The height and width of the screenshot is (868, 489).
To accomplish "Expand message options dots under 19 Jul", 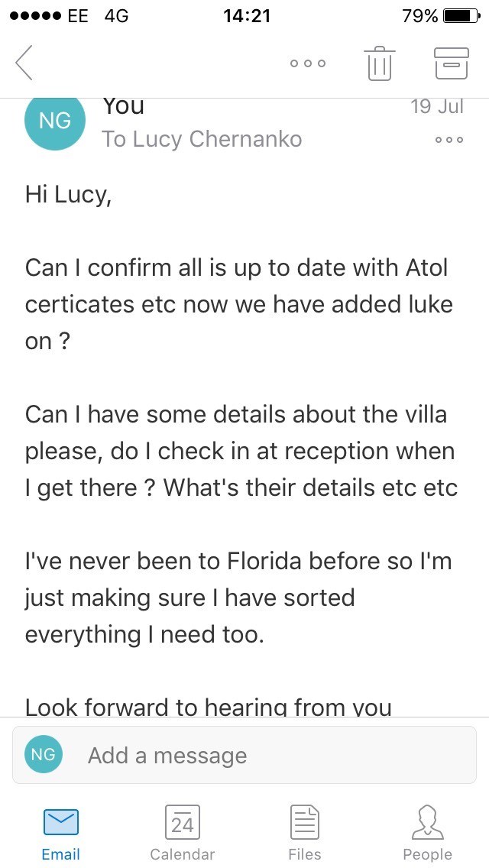I will pos(449,140).
